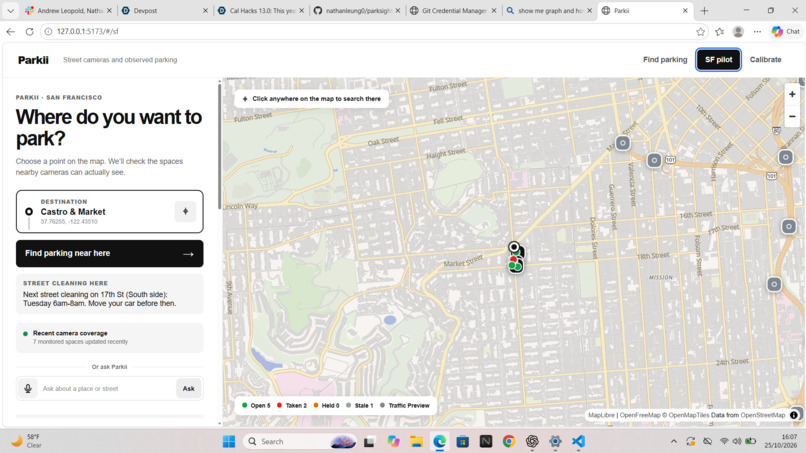Click the OpenStreetMap attribution link
806x453 pixels.
coord(762,415)
